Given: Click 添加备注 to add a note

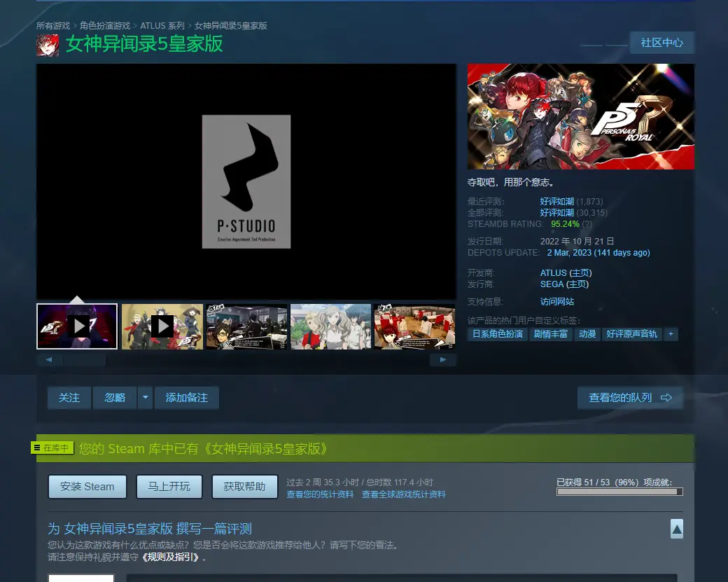Looking at the screenshot, I should 187,398.
